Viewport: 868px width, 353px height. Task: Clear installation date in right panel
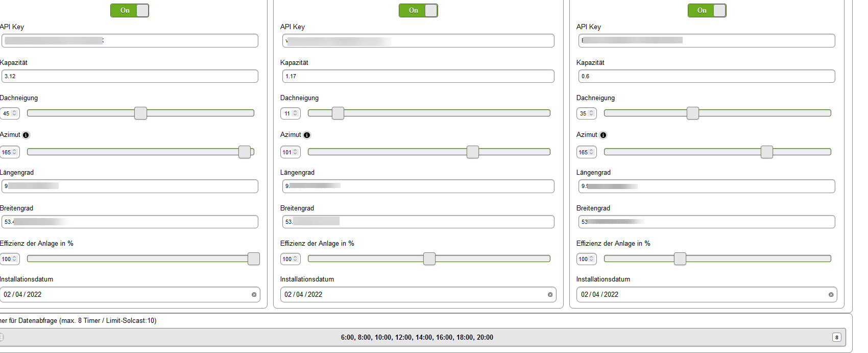pyautogui.click(x=831, y=295)
